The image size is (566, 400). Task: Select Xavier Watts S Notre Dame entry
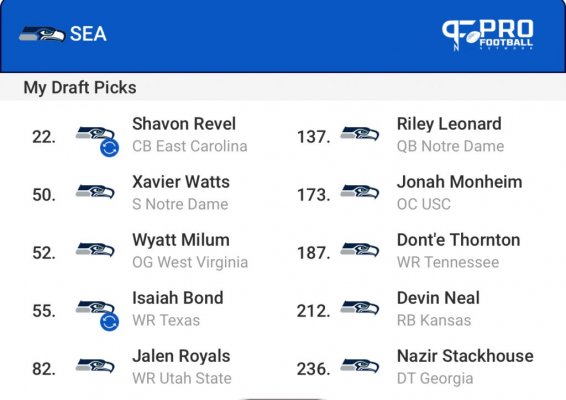point(181,193)
